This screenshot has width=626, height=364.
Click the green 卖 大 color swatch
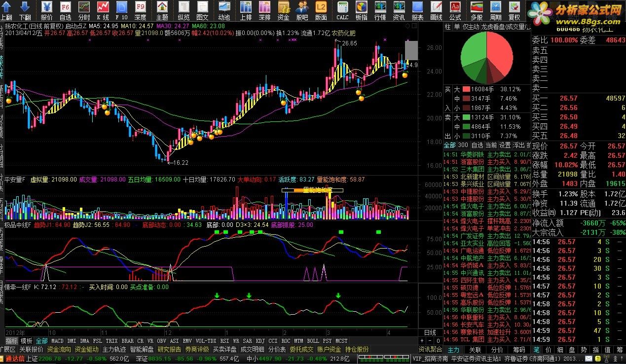click(466, 117)
